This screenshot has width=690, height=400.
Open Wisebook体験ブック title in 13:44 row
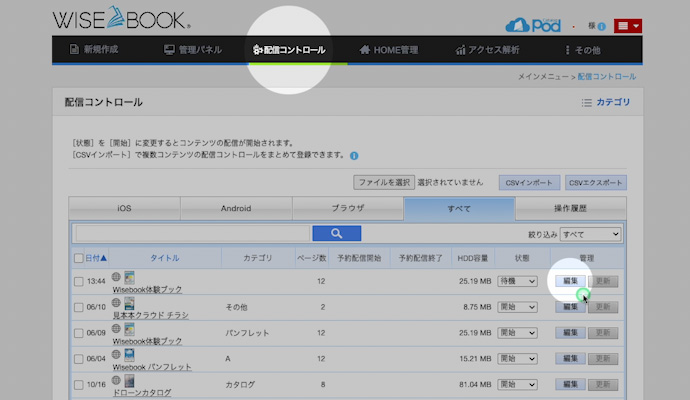coord(147,290)
